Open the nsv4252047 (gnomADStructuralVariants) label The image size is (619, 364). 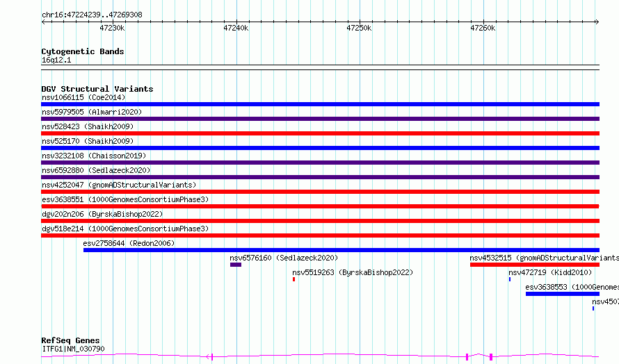click(119, 185)
